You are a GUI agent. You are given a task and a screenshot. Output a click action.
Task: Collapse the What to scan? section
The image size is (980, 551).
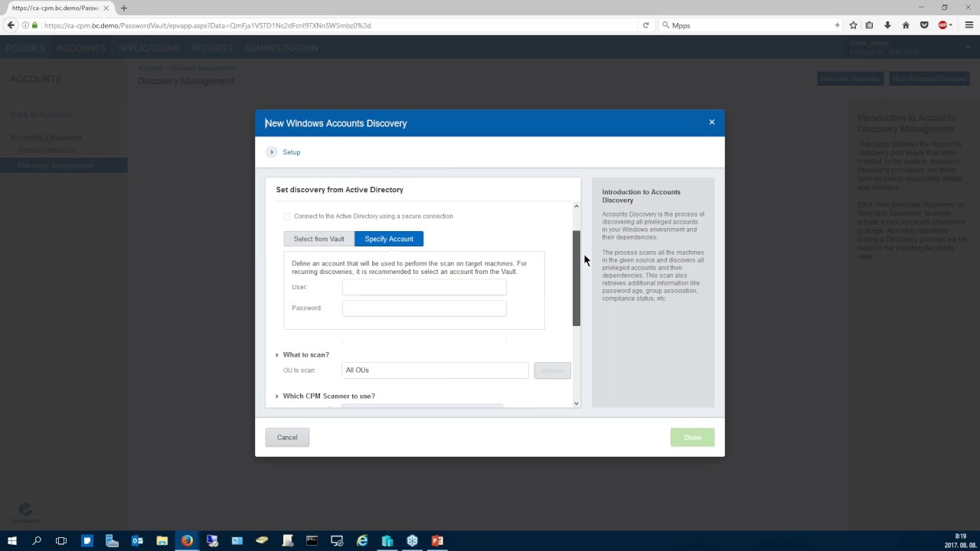tap(277, 355)
